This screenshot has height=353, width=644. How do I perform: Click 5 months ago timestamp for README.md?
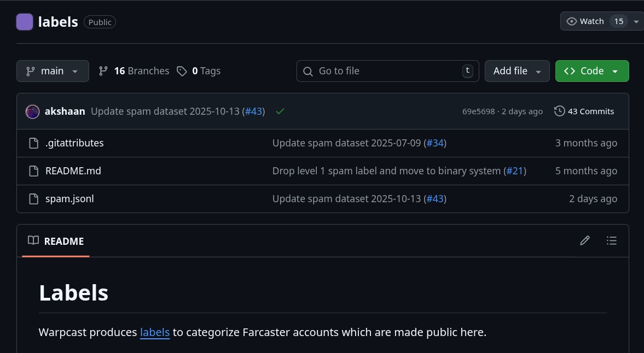[x=586, y=171]
